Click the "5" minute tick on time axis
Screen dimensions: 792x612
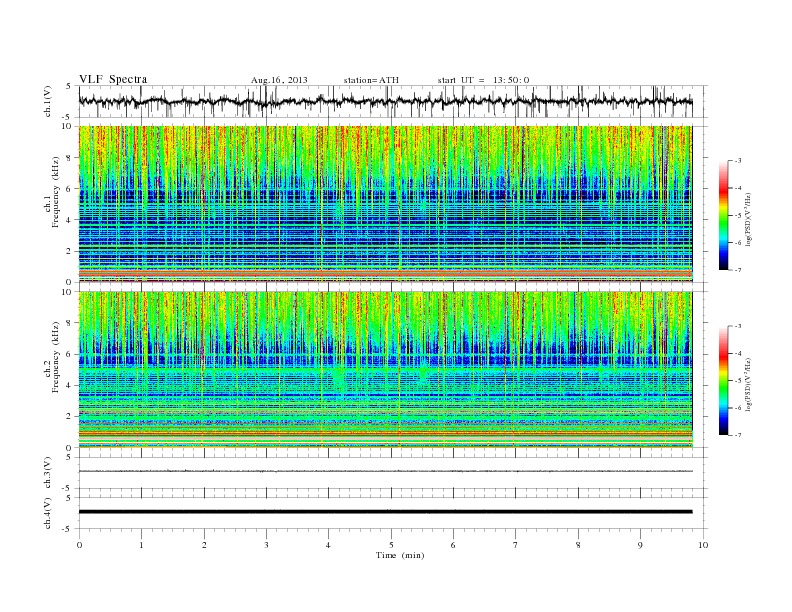click(391, 545)
